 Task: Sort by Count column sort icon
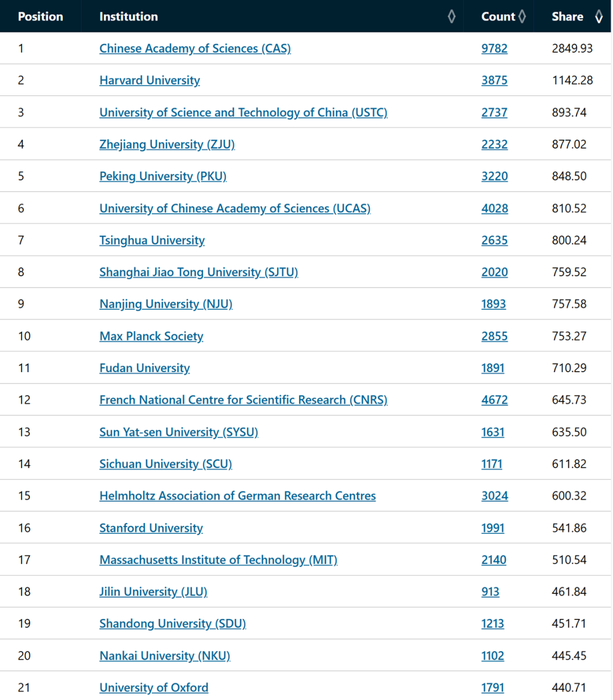pyautogui.click(x=522, y=16)
